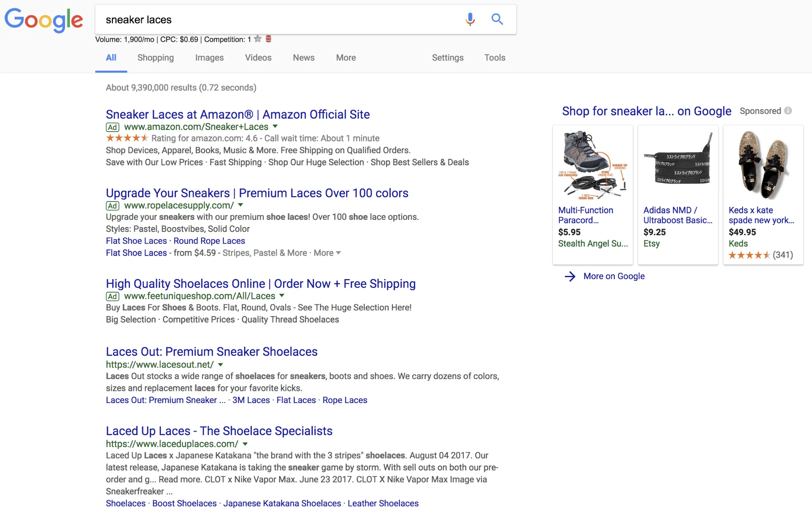Click the Sponsored info circle icon
The width and height of the screenshot is (812, 516).
788,111
